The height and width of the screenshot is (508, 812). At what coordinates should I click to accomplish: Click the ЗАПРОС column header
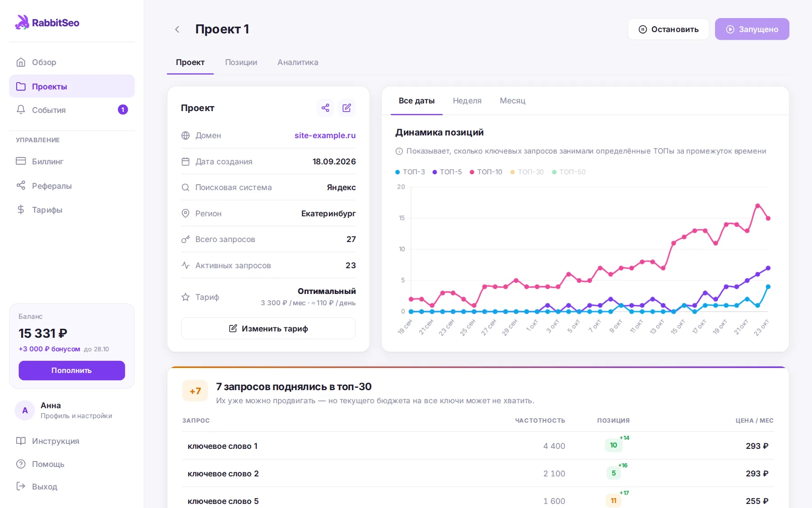196,420
